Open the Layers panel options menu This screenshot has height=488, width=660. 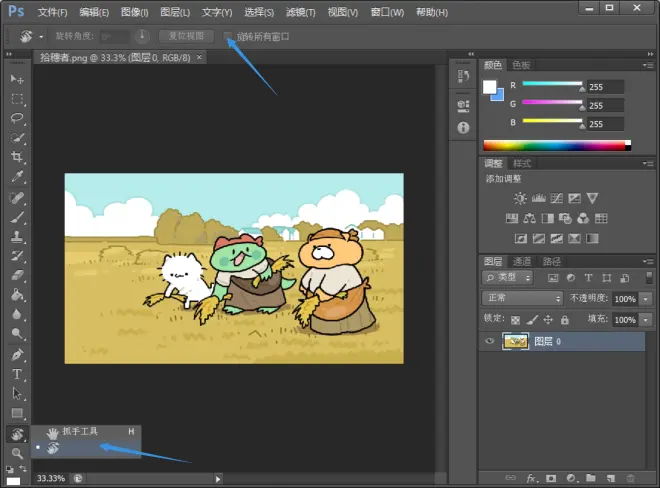(648, 261)
